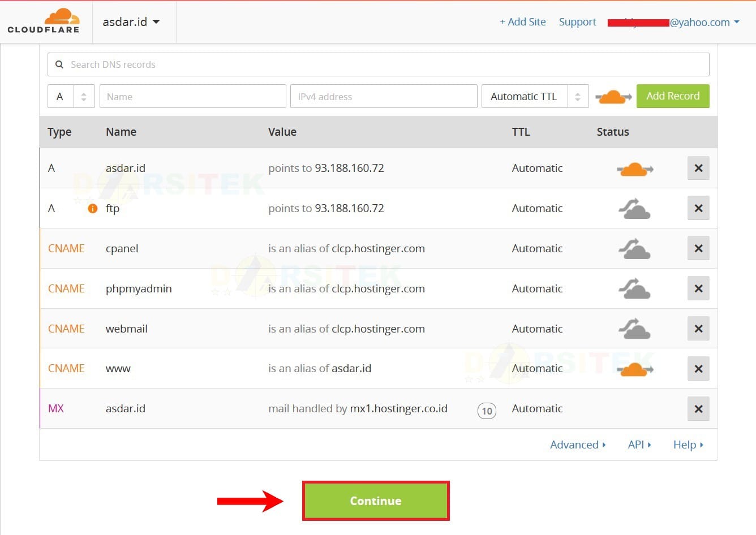This screenshot has width=756, height=535.
Task: Click the Name input field
Action: tap(192, 96)
